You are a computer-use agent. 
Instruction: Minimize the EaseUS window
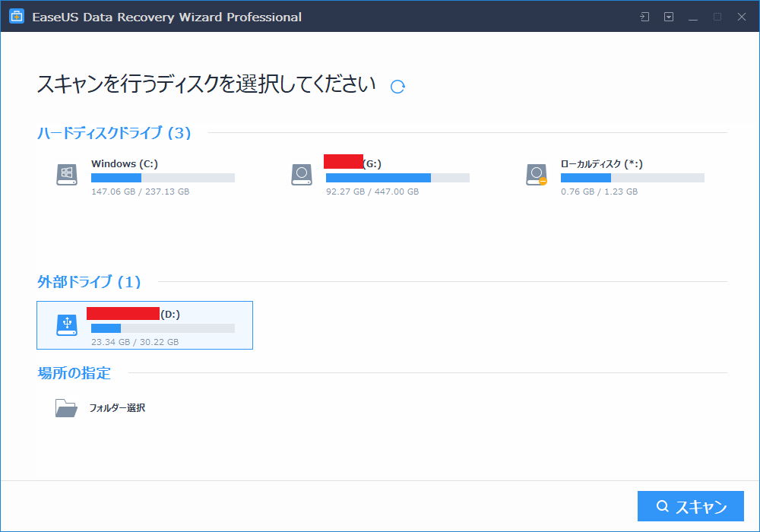693,17
